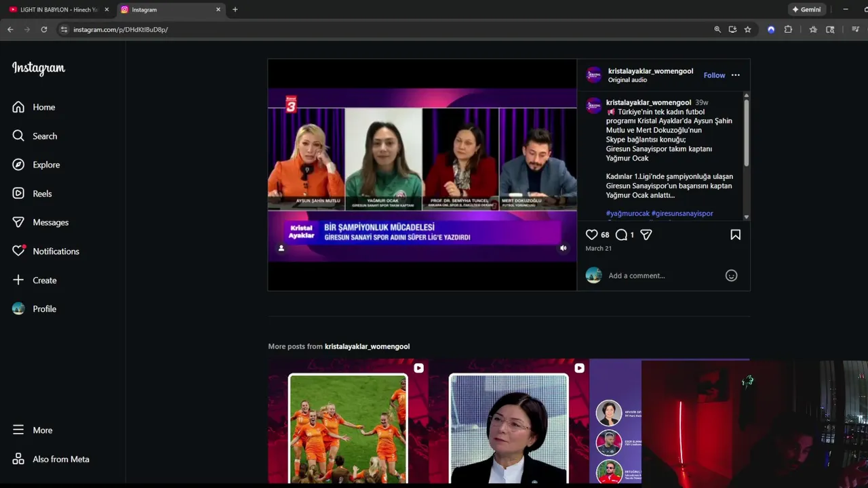The image size is (868, 488).
Task: Click the toolbar star icon by Extensions
Action: (x=813, y=30)
